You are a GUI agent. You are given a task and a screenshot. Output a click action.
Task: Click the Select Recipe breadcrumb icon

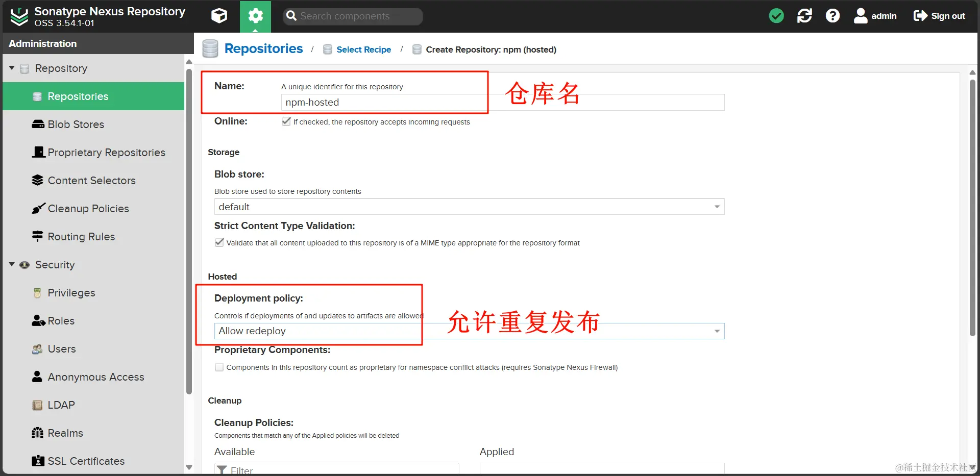click(x=328, y=49)
